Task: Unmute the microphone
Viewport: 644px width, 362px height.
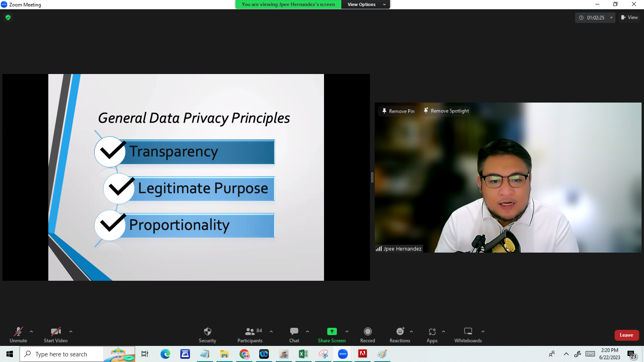Action: (19, 335)
